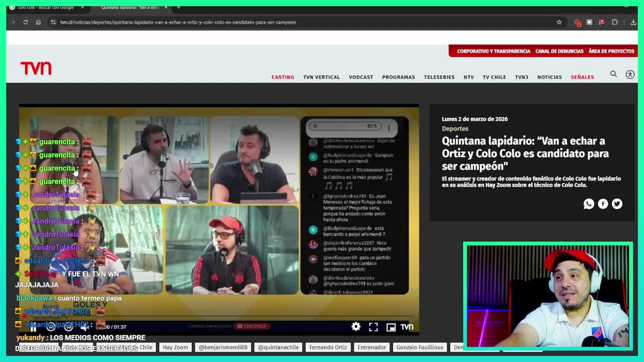
Task: Open TV CHILE menu item
Action: (494, 77)
